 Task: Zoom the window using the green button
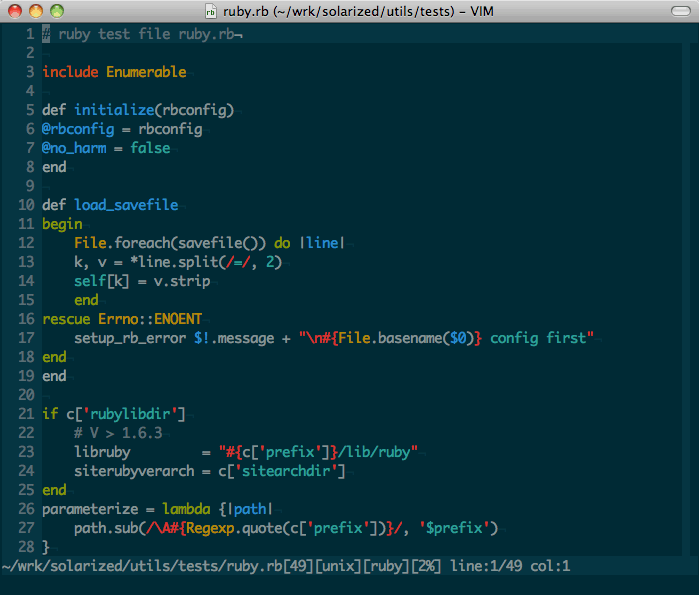56,12
